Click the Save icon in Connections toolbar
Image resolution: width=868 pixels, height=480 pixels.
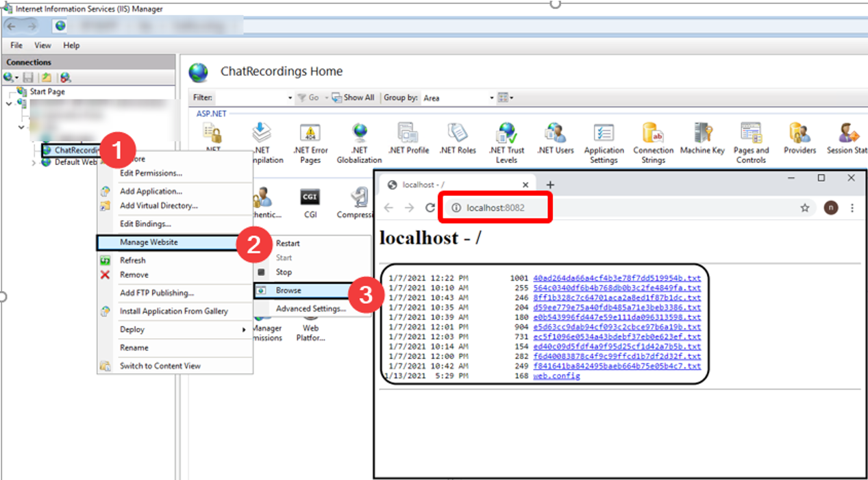pyautogui.click(x=28, y=78)
